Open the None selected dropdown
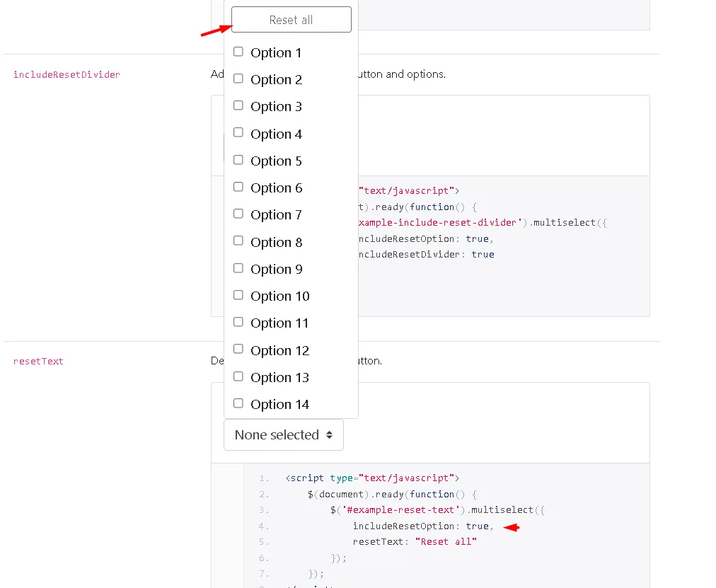The width and height of the screenshot is (716, 588). coord(284,434)
